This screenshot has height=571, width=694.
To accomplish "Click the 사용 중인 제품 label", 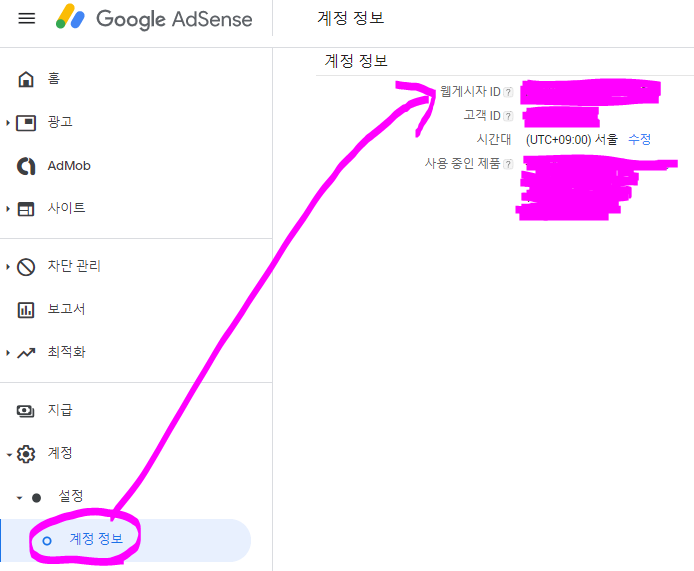I will coord(463,163).
